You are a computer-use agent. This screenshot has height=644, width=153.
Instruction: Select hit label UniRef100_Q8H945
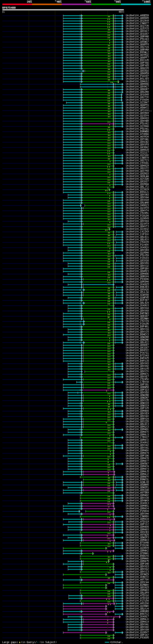[137, 18]
